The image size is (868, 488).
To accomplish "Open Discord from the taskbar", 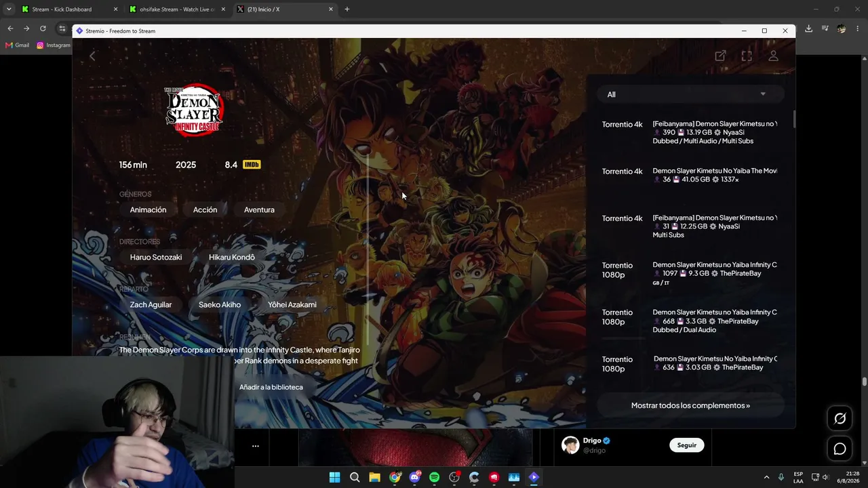I will pos(414,477).
